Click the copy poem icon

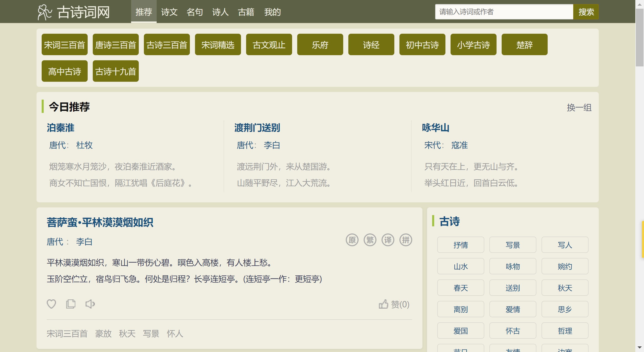[71, 304]
